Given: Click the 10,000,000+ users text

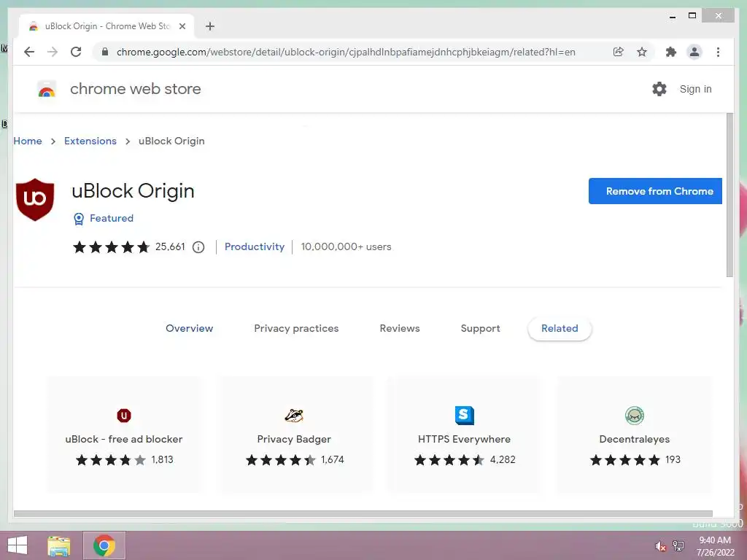Looking at the screenshot, I should (x=347, y=246).
